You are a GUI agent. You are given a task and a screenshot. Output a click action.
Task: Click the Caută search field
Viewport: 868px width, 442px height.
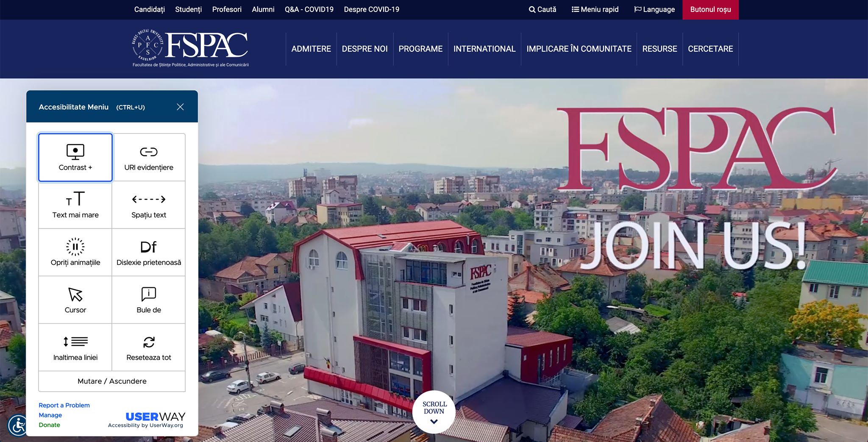pyautogui.click(x=542, y=9)
